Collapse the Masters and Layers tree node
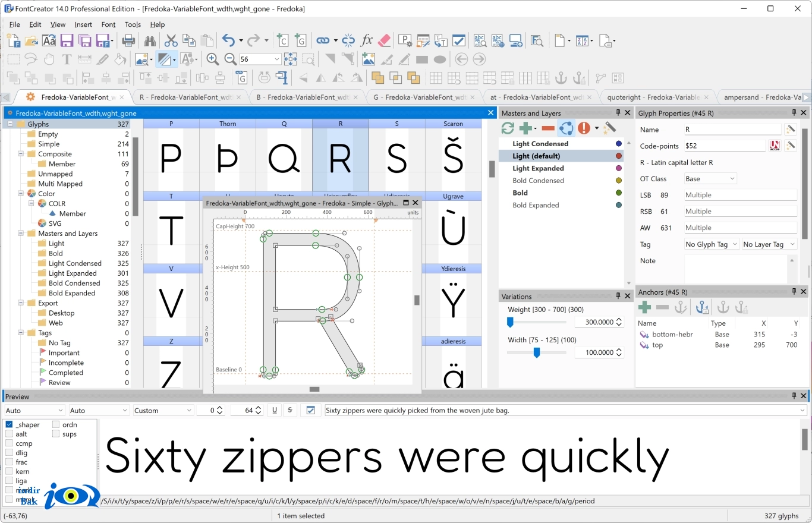812x523 pixels. [x=20, y=234]
